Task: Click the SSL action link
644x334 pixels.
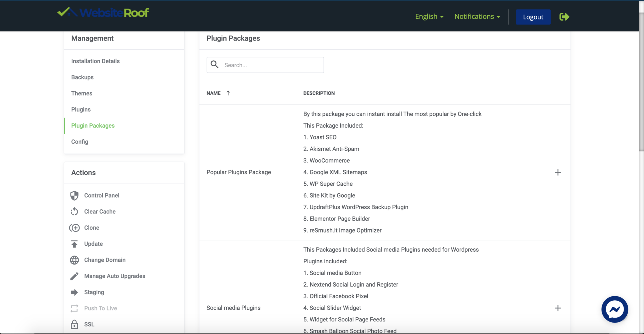Action: (89, 324)
